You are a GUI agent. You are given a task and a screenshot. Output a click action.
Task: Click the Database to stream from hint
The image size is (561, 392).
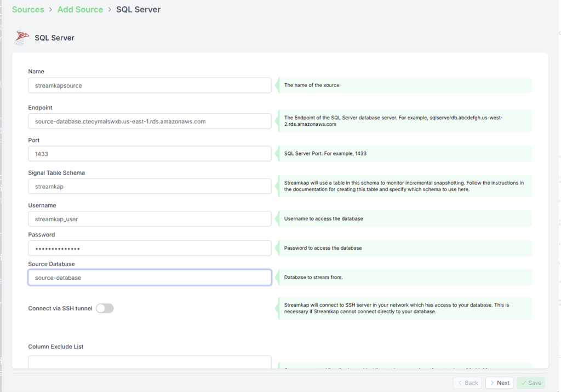[404, 277]
